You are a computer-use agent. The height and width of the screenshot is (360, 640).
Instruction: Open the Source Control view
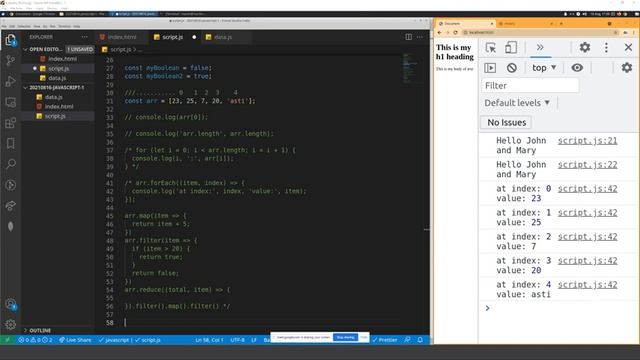pyautogui.click(x=11, y=60)
